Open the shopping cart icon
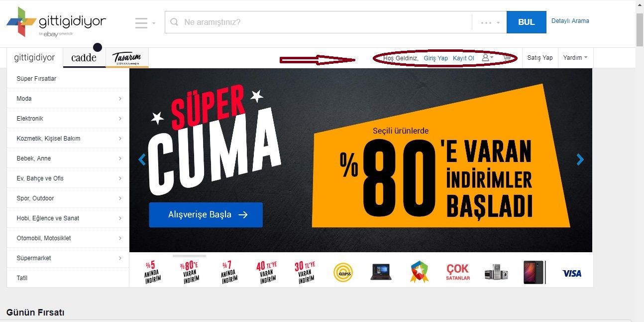Viewport: 644px width, 322px height. (507, 58)
